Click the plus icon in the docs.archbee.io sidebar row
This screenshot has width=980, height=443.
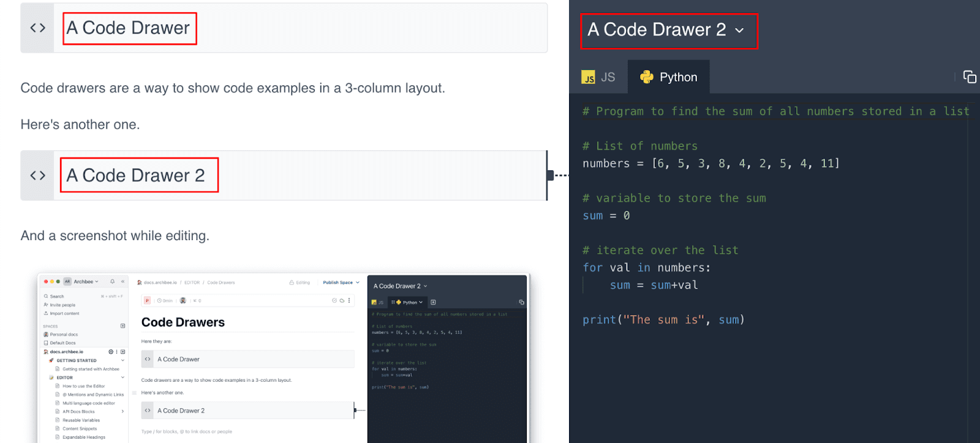pyautogui.click(x=123, y=352)
